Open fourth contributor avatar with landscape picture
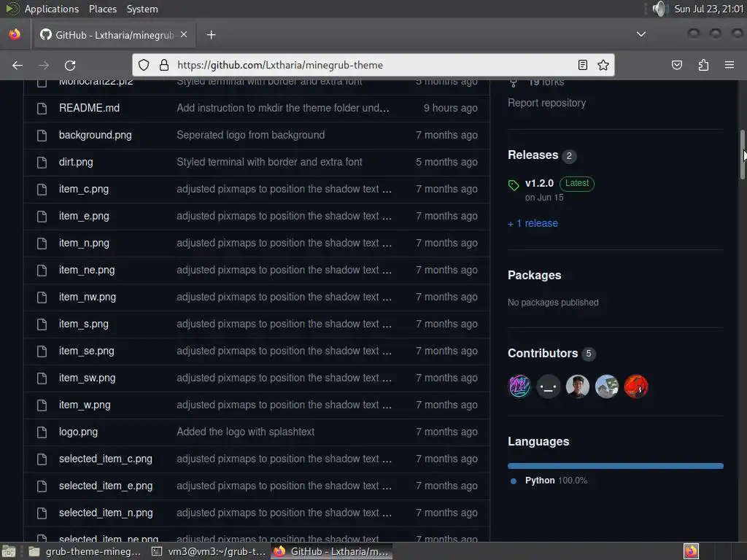Viewport: 747px width, 560px height. pos(606,386)
